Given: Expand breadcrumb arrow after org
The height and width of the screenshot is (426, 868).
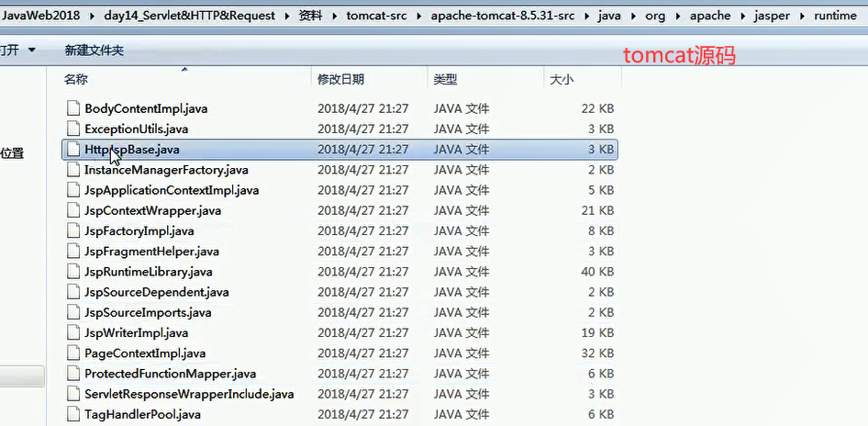Looking at the screenshot, I should click(677, 16).
